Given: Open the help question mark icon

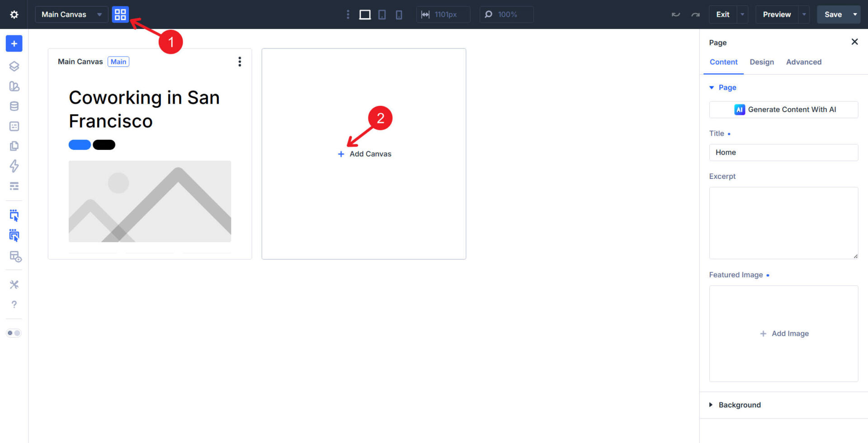Looking at the screenshot, I should 14,305.
